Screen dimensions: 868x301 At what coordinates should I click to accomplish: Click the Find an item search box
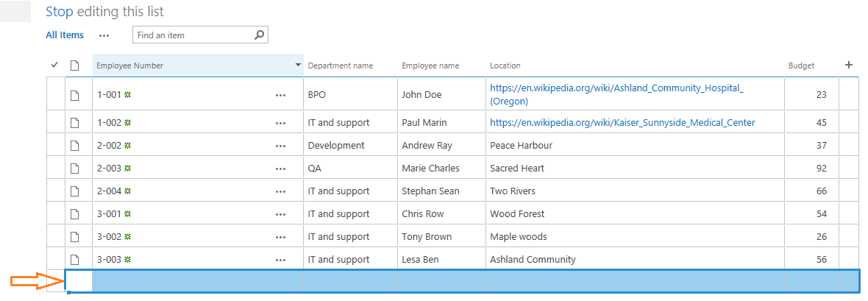[x=193, y=35]
